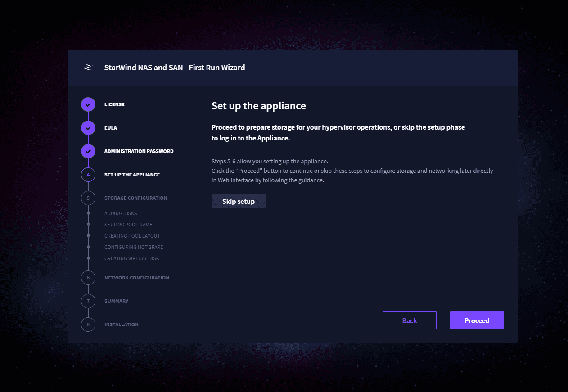The height and width of the screenshot is (392, 568).
Task: Click the step 5 circle indicator
Action: pos(88,198)
